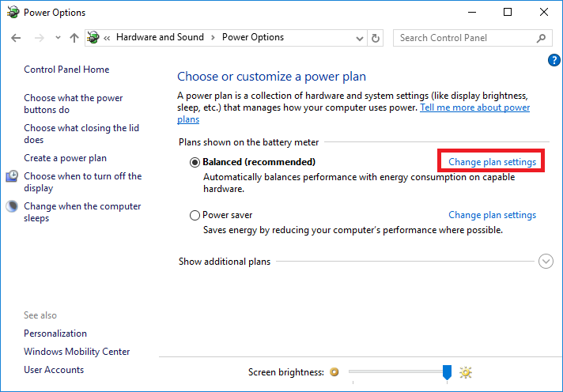The width and height of the screenshot is (563, 392).
Task: Refresh the Power Options page
Action: click(376, 37)
